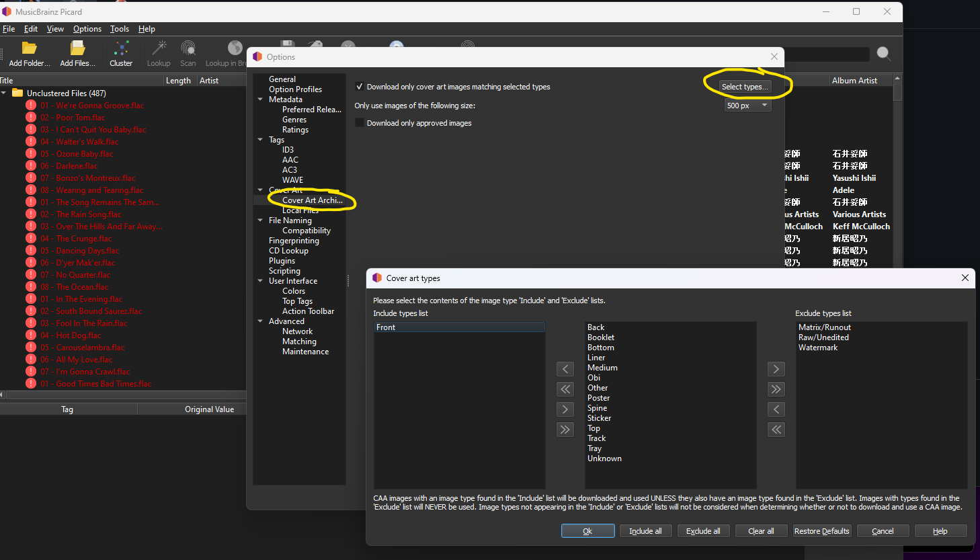Open the Tools menu
This screenshot has height=560, width=980.
click(120, 29)
